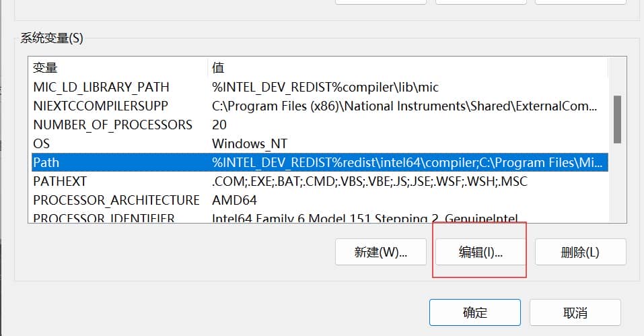Click the 值 column header
The image size is (644, 336).
pyautogui.click(x=218, y=68)
